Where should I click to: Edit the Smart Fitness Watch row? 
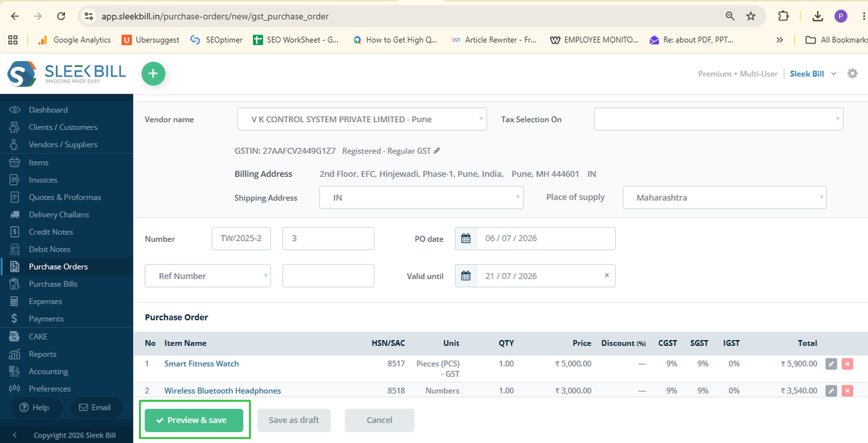point(831,364)
